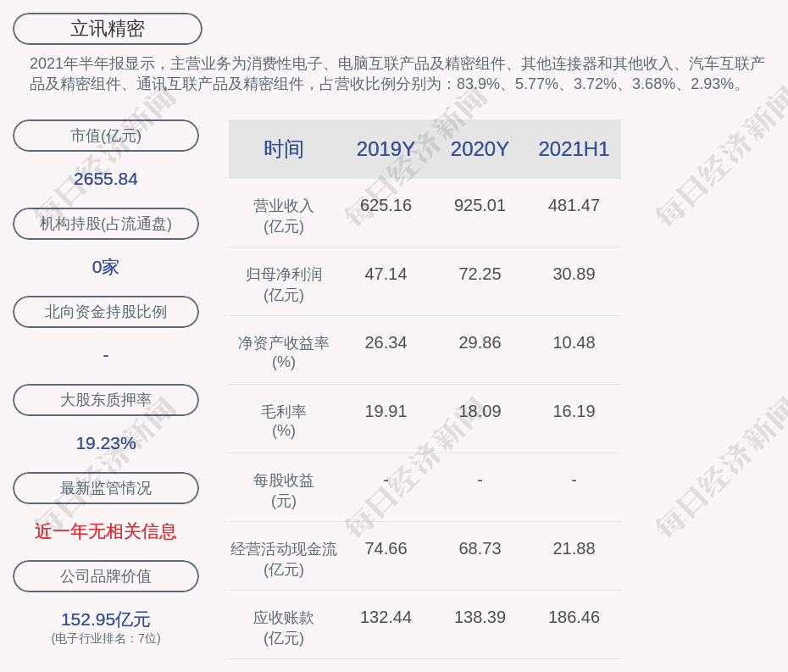Select the 132.44 receivables cell

pyautogui.click(x=386, y=617)
